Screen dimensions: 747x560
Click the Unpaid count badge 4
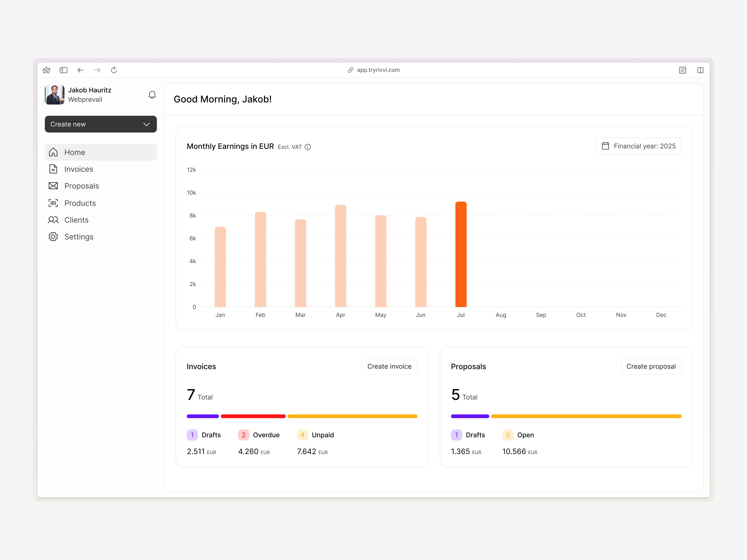(302, 435)
